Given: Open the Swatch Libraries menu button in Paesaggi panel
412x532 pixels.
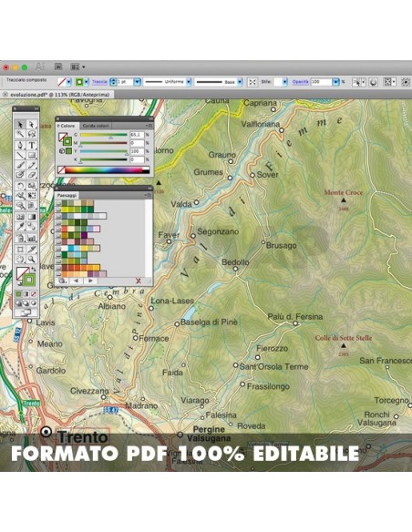Looking at the screenshot, I should pos(62,281).
